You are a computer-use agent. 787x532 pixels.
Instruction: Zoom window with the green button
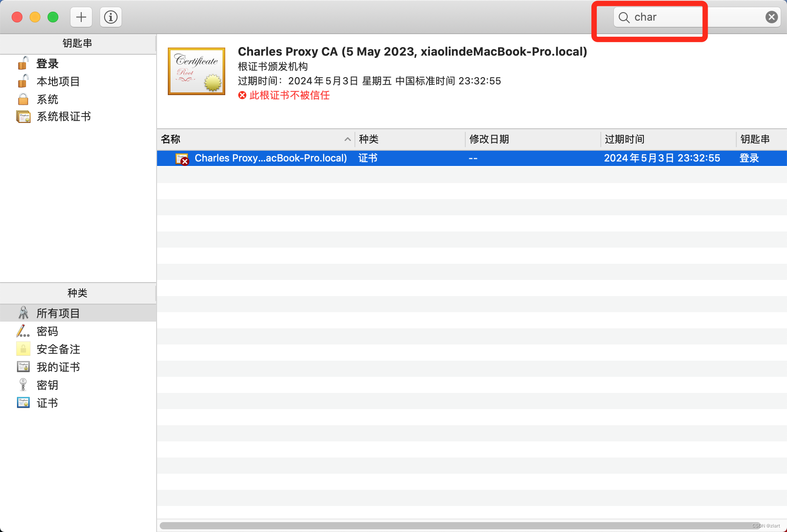pos(53,17)
